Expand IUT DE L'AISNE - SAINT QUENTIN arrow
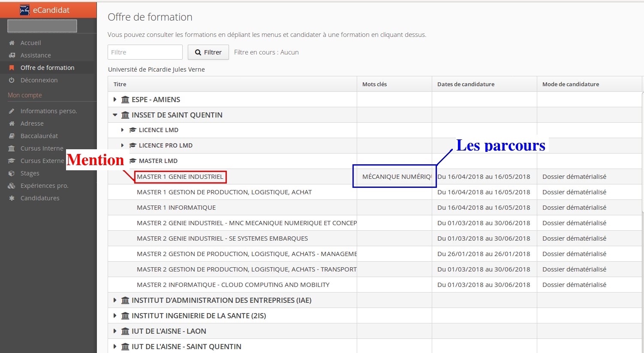Viewport: 644px width, 353px height. coord(115,347)
